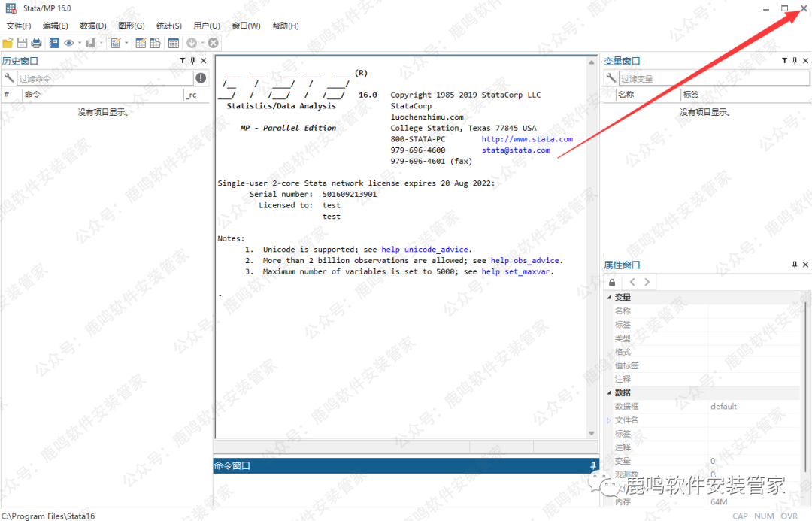Open the Log notebook icon
Image resolution: width=812 pixels, height=521 pixels.
[54, 43]
